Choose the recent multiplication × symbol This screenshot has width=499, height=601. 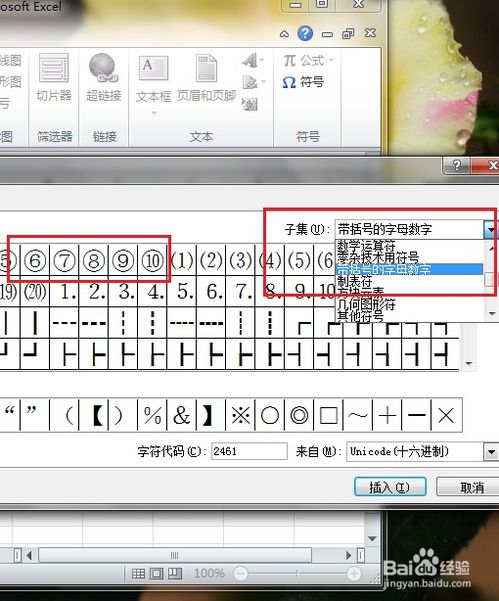coord(446,415)
